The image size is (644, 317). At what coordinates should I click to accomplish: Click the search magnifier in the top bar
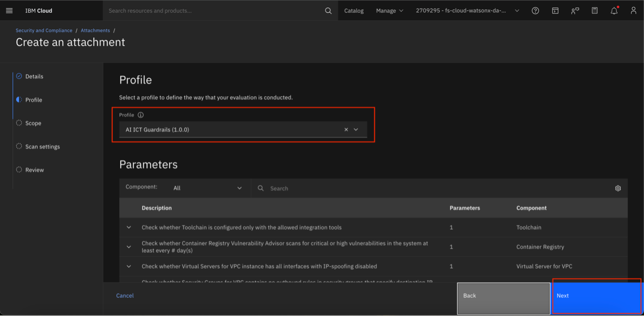pos(328,10)
